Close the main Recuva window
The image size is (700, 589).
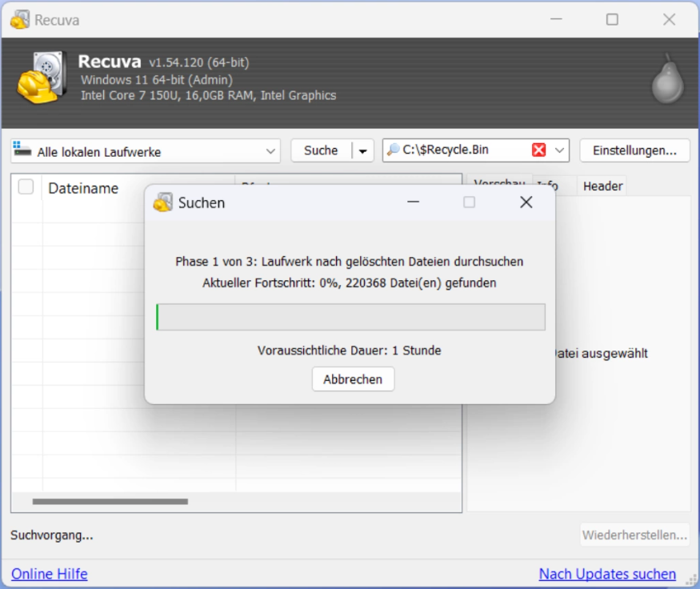669,19
